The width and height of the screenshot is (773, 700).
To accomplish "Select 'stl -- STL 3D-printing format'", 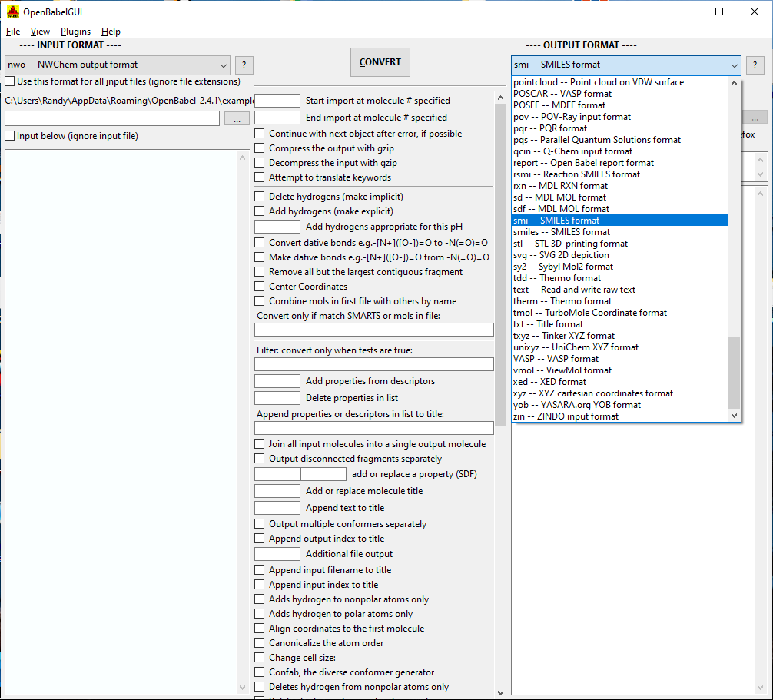I will coord(619,244).
